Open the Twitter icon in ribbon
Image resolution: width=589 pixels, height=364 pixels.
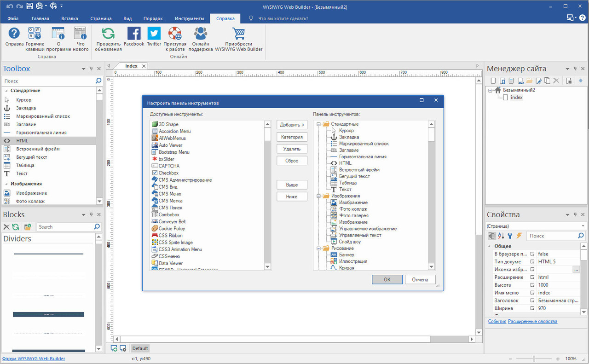[154, 34]
